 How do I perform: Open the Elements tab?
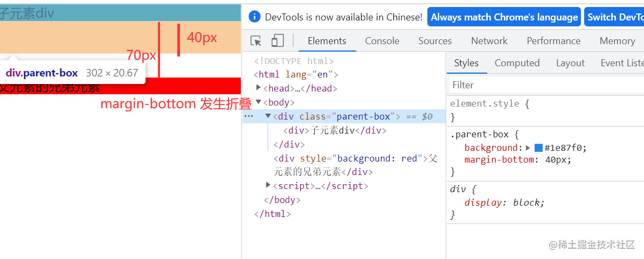(x=327, y=41)
